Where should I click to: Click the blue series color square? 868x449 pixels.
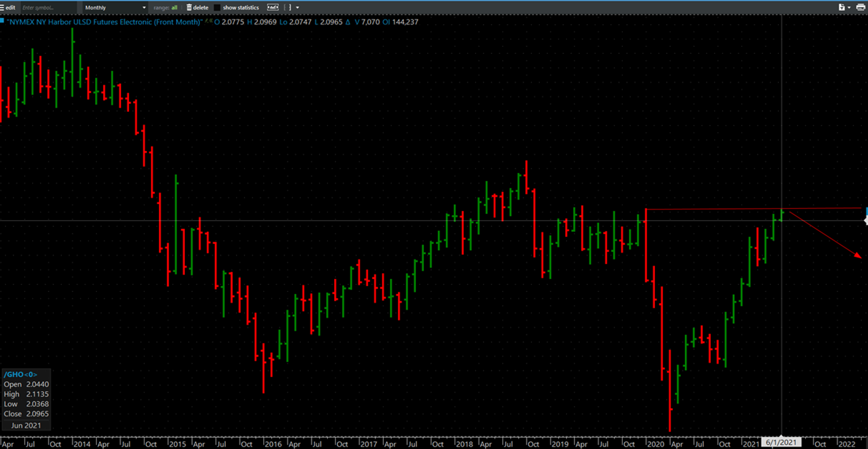pos(2,21)
